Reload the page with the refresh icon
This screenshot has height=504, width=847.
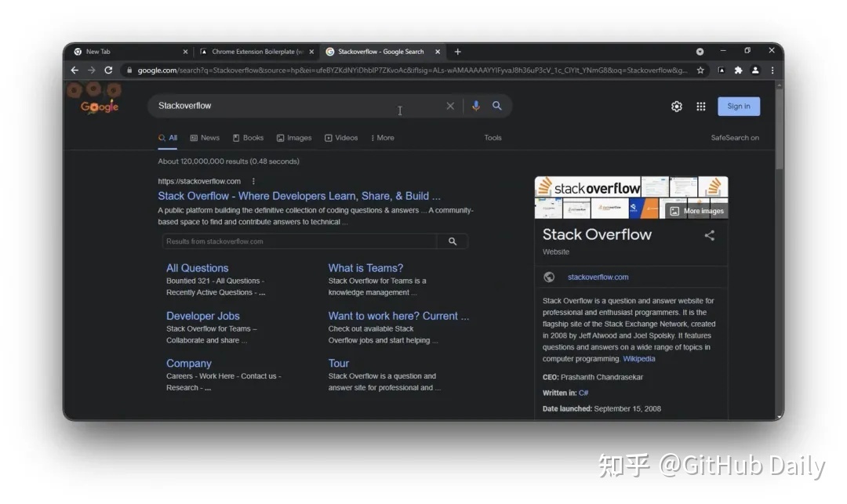click(108, 70)
